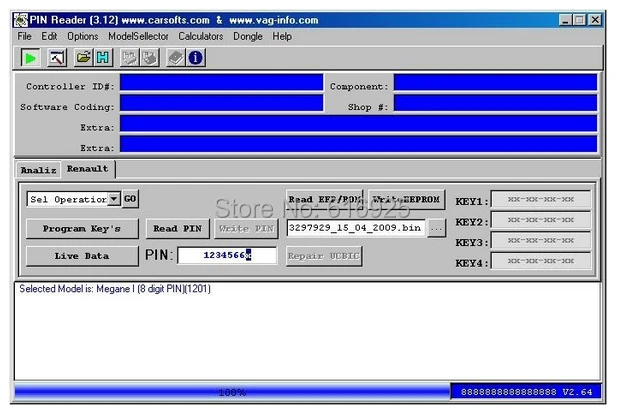This screenshot has width=623, height=415.
Task: Open the Edit menu
Action: coord(49,37)
